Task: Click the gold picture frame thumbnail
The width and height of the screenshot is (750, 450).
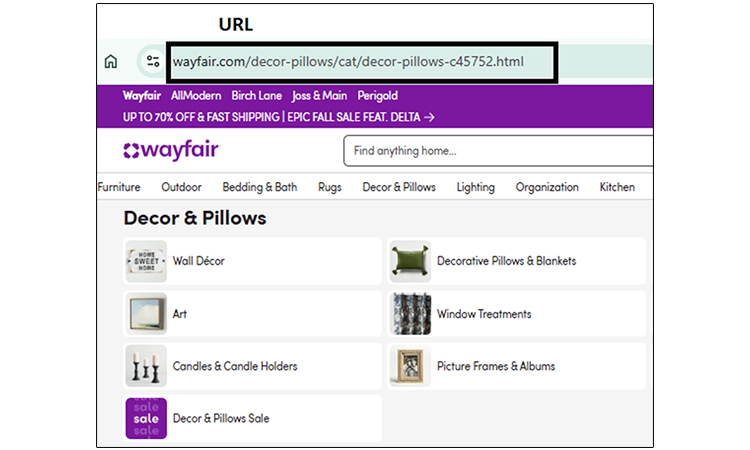Action: [410, 366]
